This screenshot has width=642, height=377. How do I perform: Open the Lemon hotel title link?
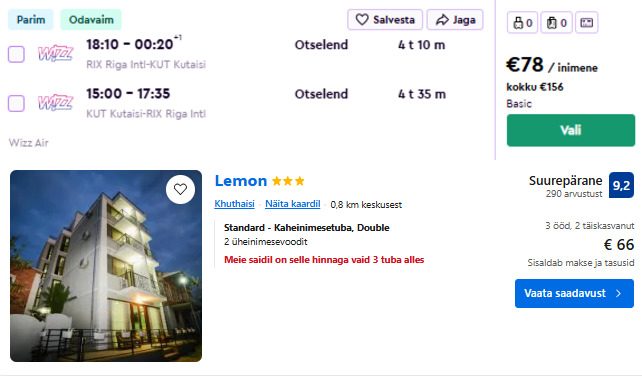[x=241, y=181]
